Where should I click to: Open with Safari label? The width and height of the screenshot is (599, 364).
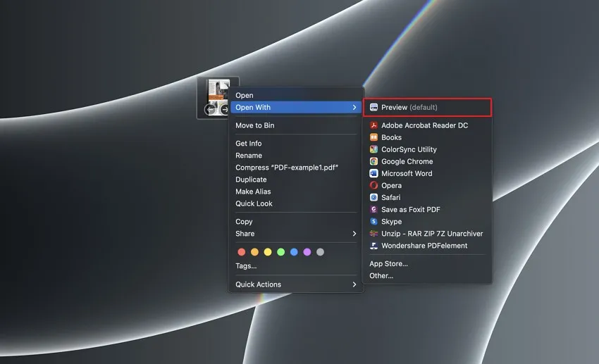(x=391, y=197)
